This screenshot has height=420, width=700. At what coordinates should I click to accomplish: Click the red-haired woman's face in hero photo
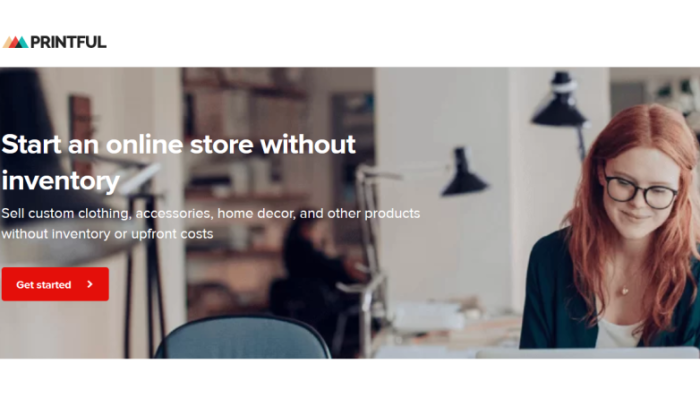tap(641, 192)
